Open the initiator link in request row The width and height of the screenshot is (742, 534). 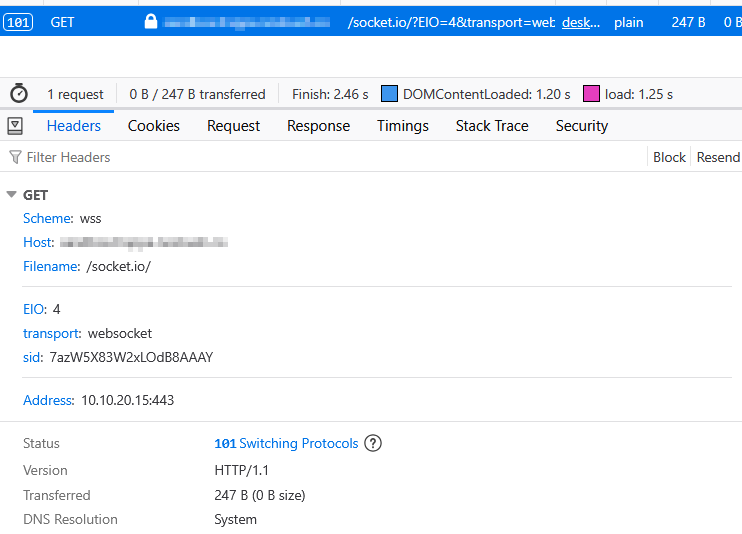click(x=581, y=22)
